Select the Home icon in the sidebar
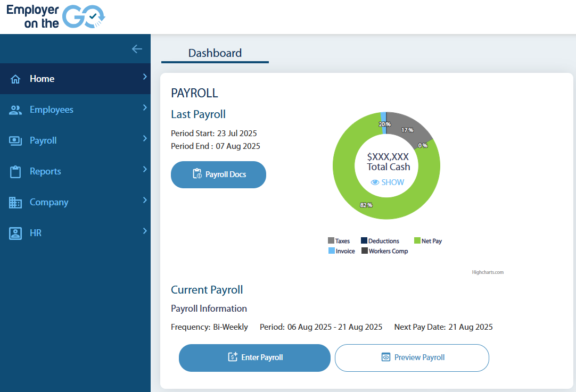 (x=15, y=78)
